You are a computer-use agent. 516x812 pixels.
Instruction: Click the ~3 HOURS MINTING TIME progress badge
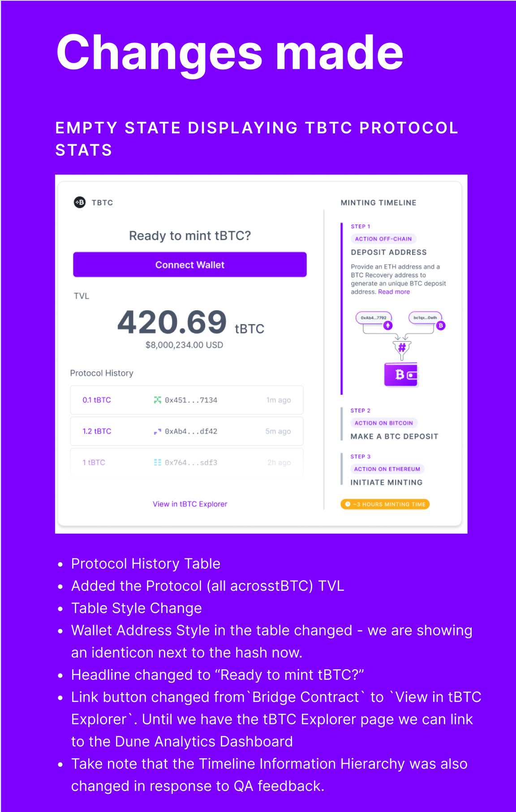tap(384, 504)
